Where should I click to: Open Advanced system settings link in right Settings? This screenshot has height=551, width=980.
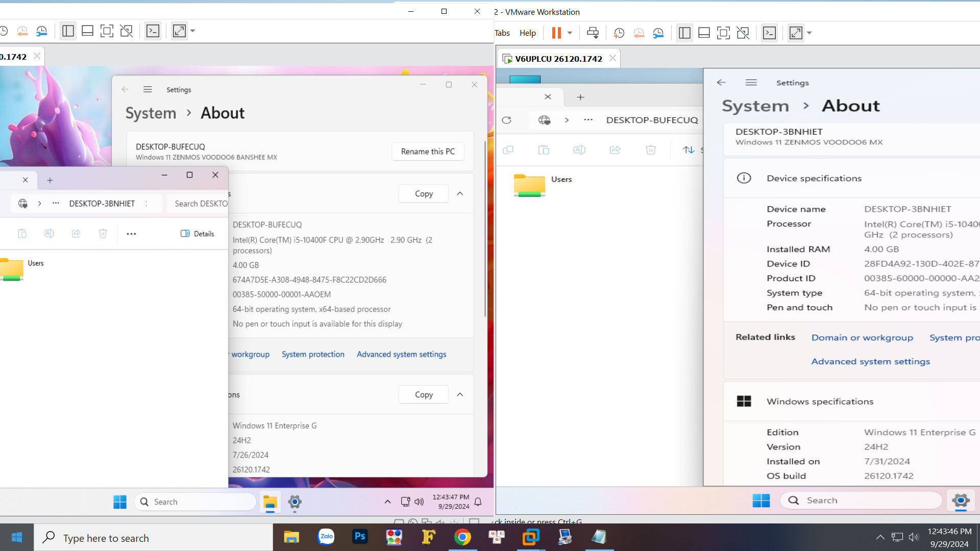(x=871, y=362)
